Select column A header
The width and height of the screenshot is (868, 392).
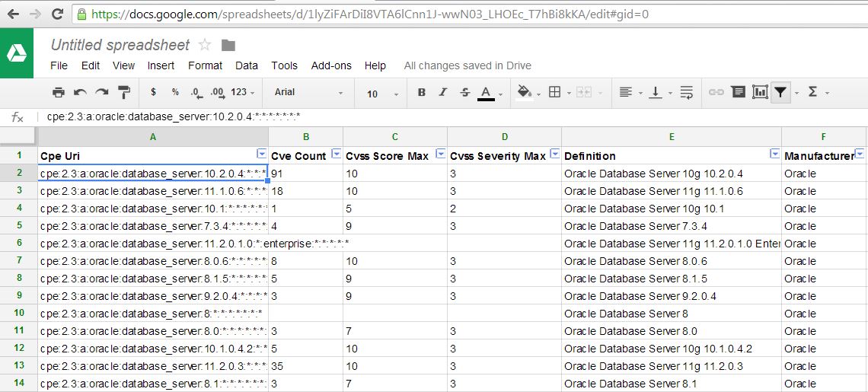click(153, 136)
